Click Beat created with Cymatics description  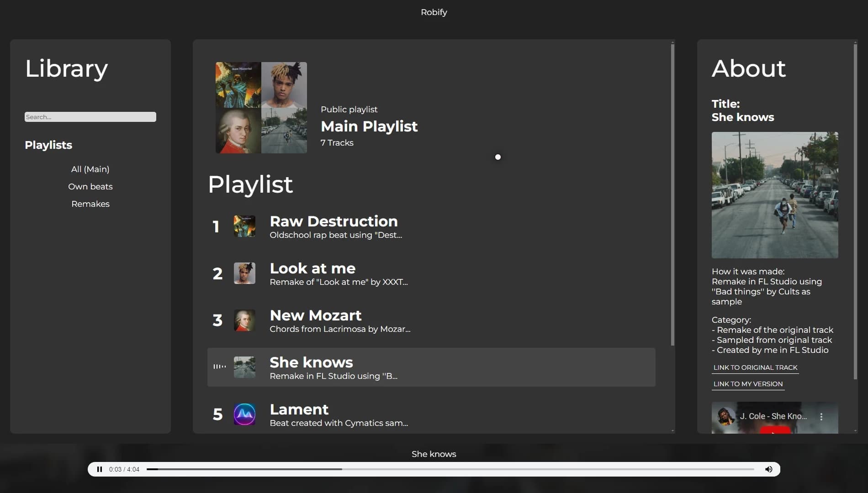(x=339, y=423)
